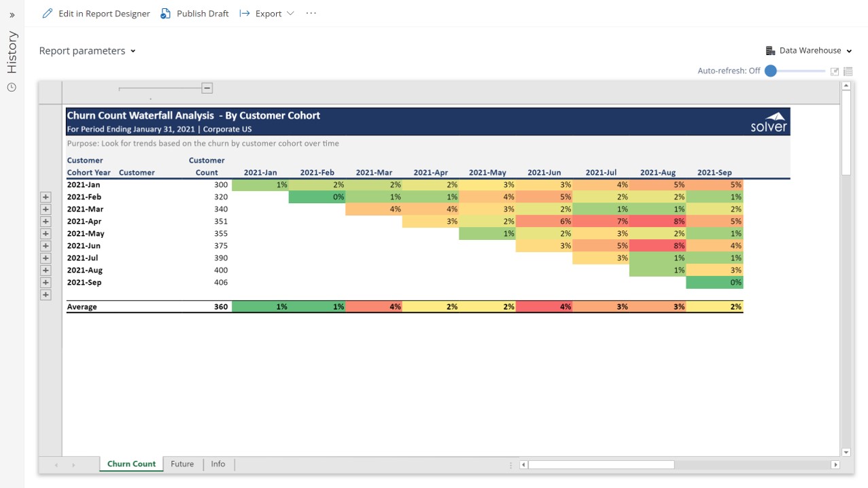The image size is (868, 488).
Task: Expand the row beside 2021-May cohort
Action: (x=46, y=234)
